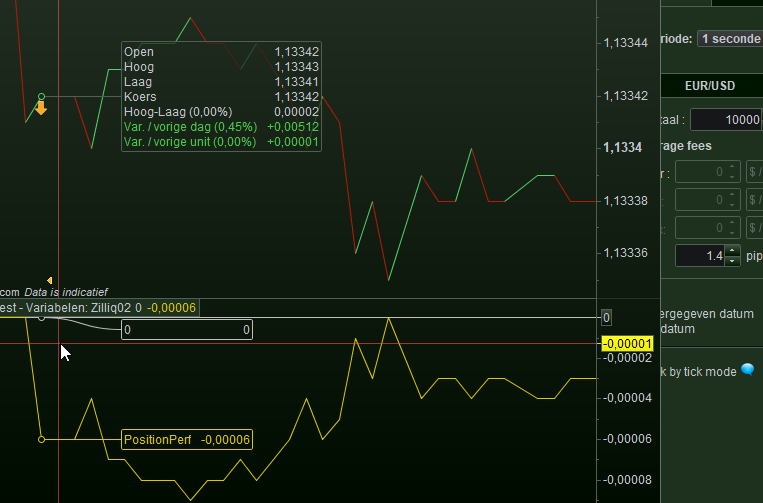Image resolution: width=763 pixels, height=503 pixels.
Task: Click the 'Var. / vorige unit' row
Action: (x=221, y=142)
